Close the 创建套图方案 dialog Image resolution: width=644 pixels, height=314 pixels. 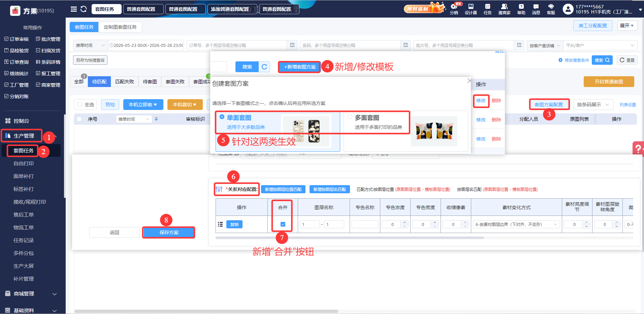[469, 81]
